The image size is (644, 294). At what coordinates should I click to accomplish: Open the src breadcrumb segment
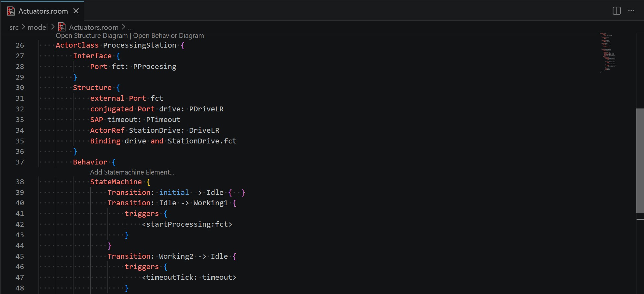coord(14,28)
